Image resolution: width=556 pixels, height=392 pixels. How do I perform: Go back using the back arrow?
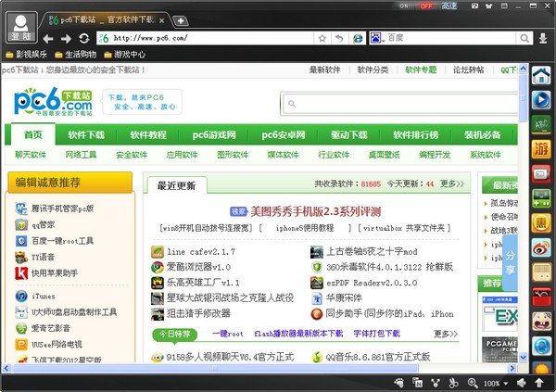click(48, 38)
